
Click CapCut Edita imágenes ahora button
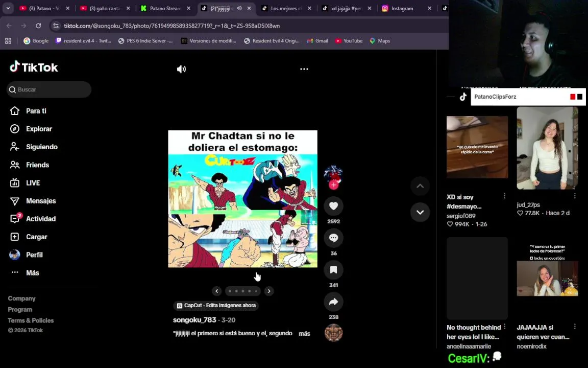(216, 305)
